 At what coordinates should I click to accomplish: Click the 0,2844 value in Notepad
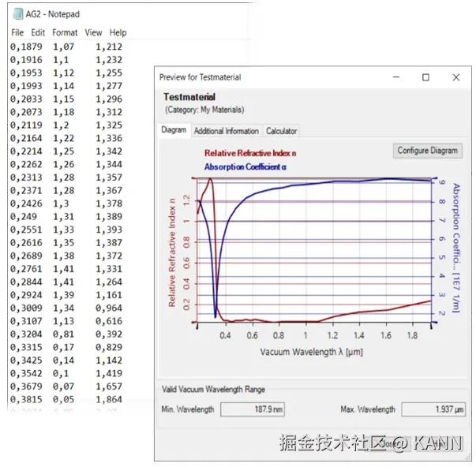pyautogui.click(x=26, y=282)
